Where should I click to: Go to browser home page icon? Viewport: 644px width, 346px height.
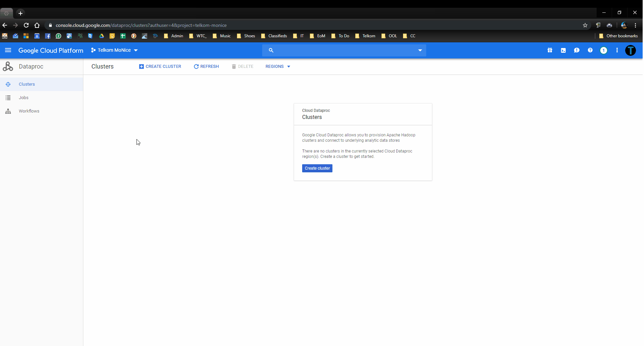pos(37,25)
